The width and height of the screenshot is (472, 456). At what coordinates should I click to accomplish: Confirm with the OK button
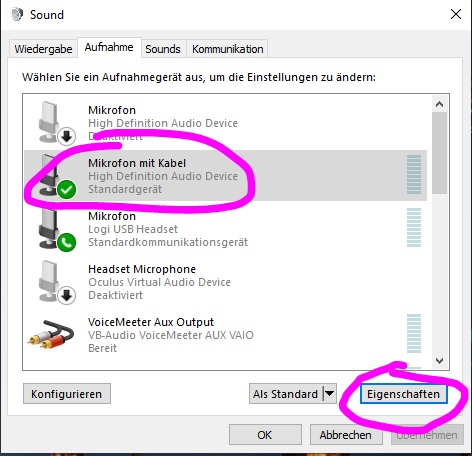(265, 435)
